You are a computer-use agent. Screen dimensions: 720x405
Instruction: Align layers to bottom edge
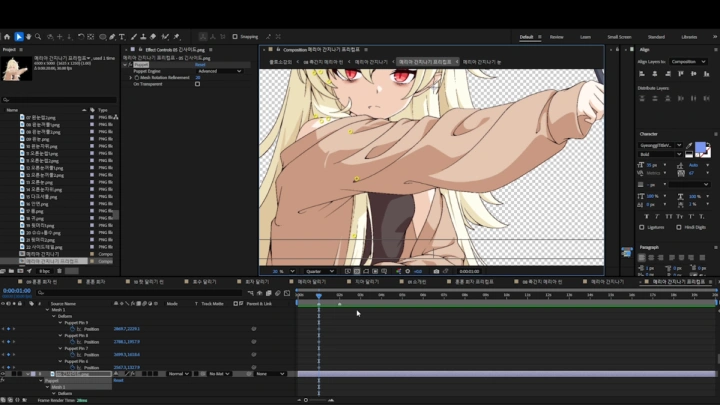tap(706, 73)
